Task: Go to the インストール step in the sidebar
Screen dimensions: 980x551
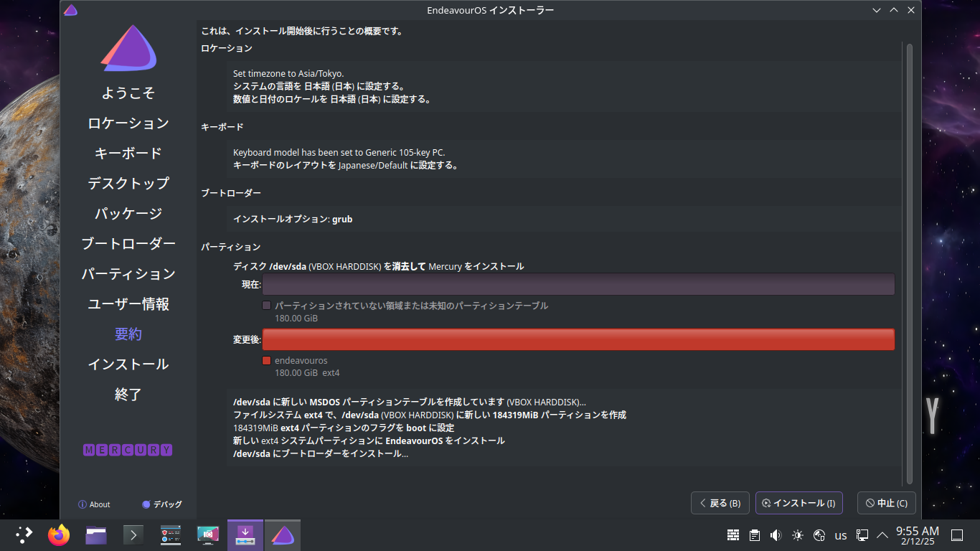Action: coord(128,364)
